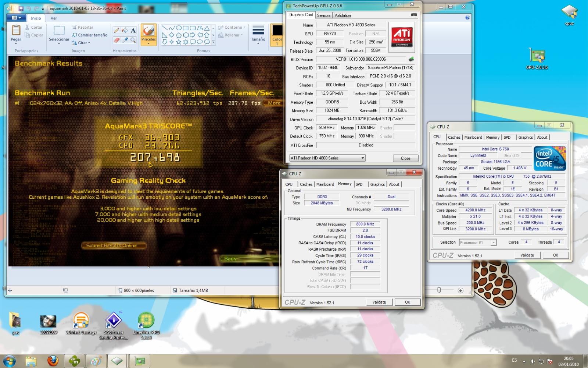
Task: Select the Magnifier tool in Paint
Action: click(133, 40)
